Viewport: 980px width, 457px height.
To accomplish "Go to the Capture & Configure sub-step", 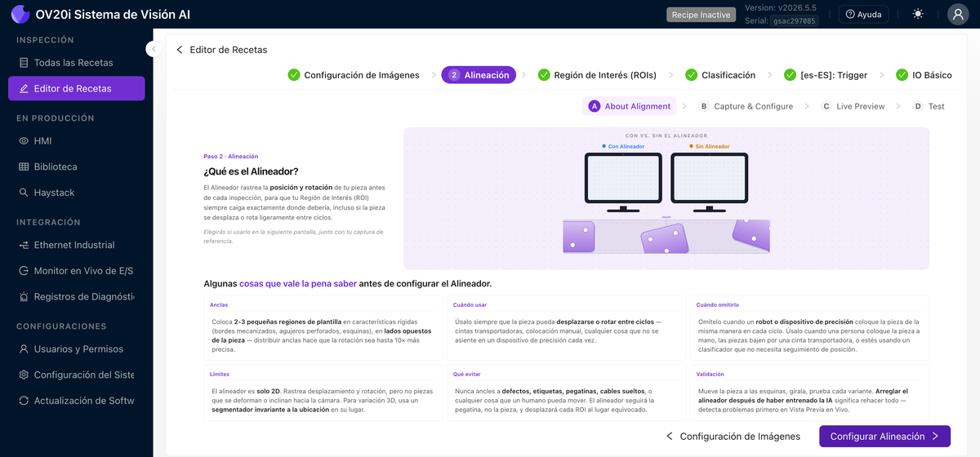I will (746, 106).
